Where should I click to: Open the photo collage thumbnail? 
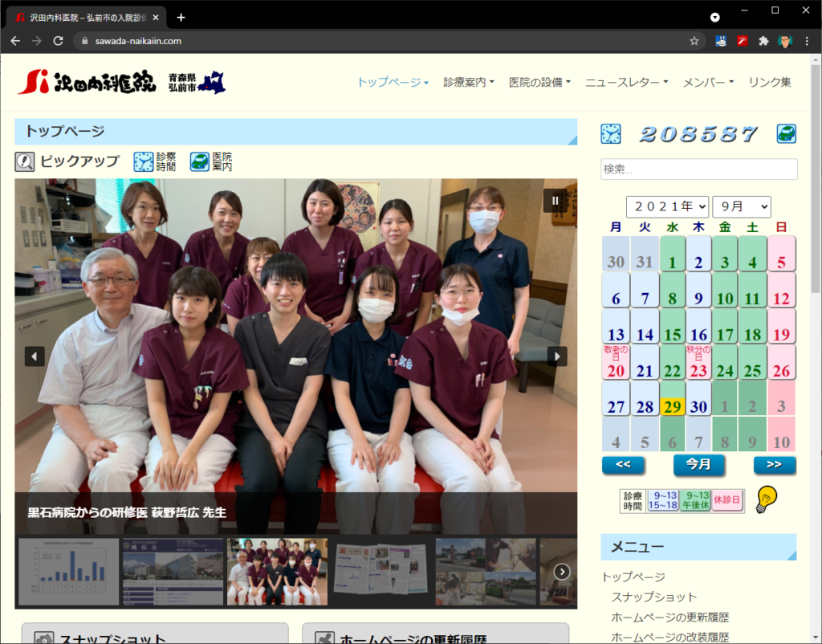tap(486, 572)
